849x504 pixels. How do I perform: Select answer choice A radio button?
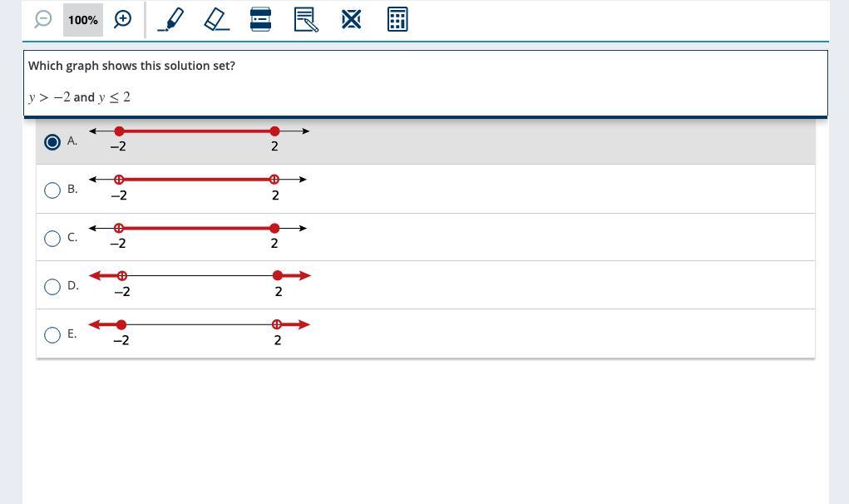[52, 141]
